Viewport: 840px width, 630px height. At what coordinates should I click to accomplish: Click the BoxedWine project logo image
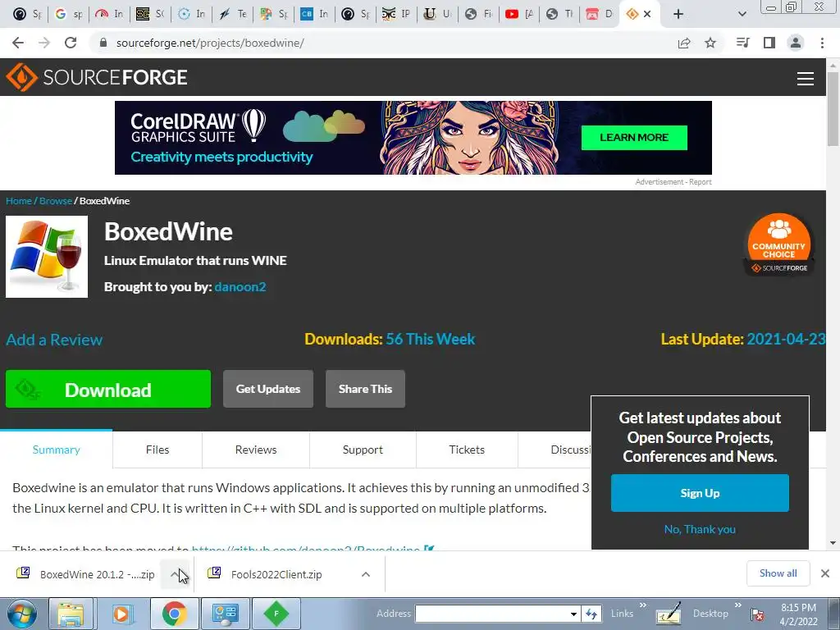(x=47, y=257)
